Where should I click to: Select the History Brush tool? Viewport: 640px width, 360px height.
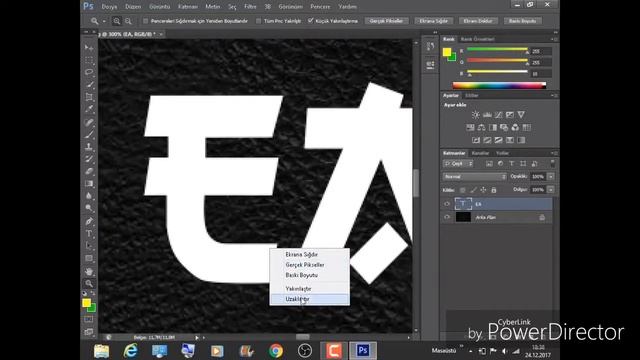(x=89, y=159)
